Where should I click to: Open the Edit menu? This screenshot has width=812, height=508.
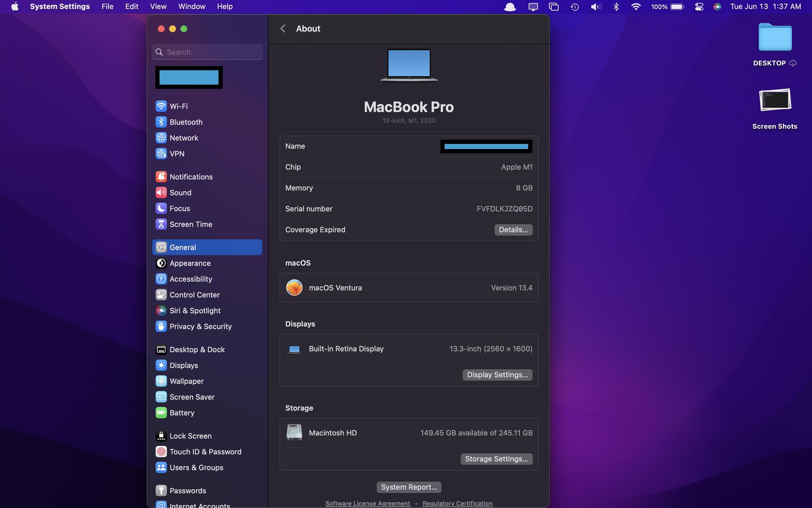132,7
